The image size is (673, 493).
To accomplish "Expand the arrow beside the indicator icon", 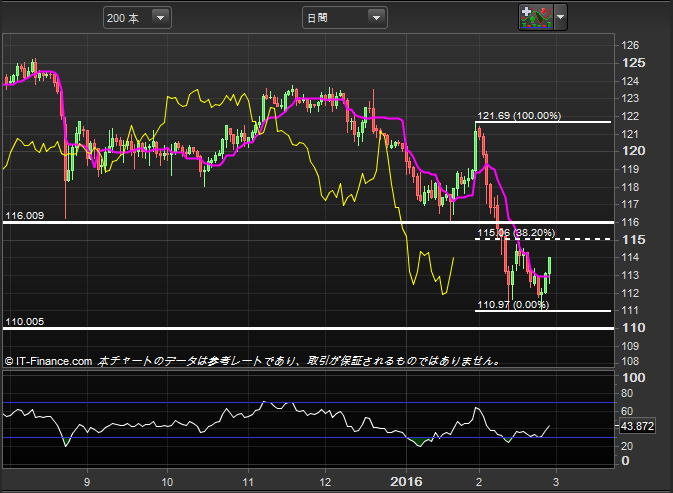I will (x=561, y=17).
